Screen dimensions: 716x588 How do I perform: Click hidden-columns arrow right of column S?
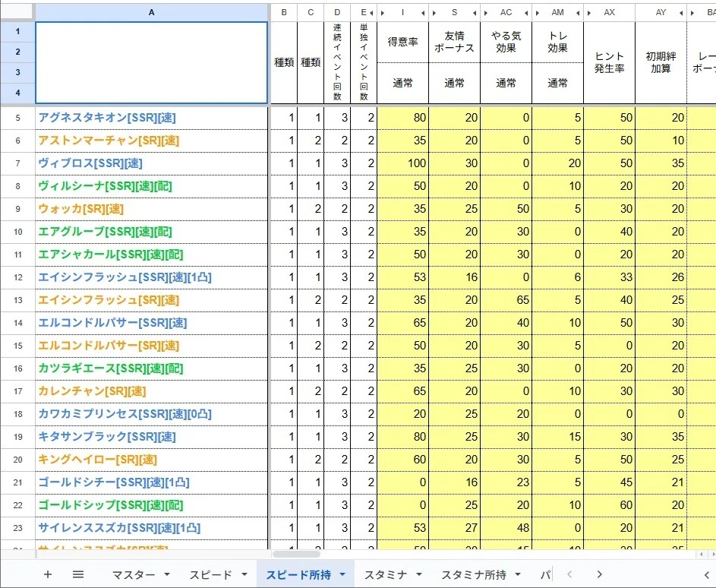click(x=475, y=13)
